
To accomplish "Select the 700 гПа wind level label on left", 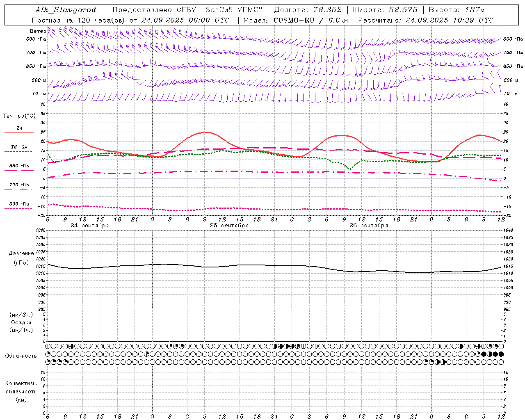I will [x=36, y=52].
